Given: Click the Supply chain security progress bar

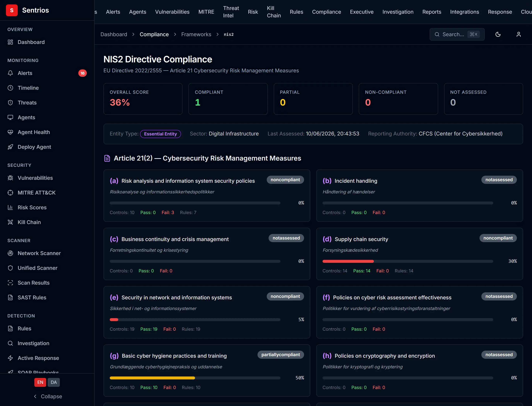Looking at the screenshot, I should click(408, 261).
